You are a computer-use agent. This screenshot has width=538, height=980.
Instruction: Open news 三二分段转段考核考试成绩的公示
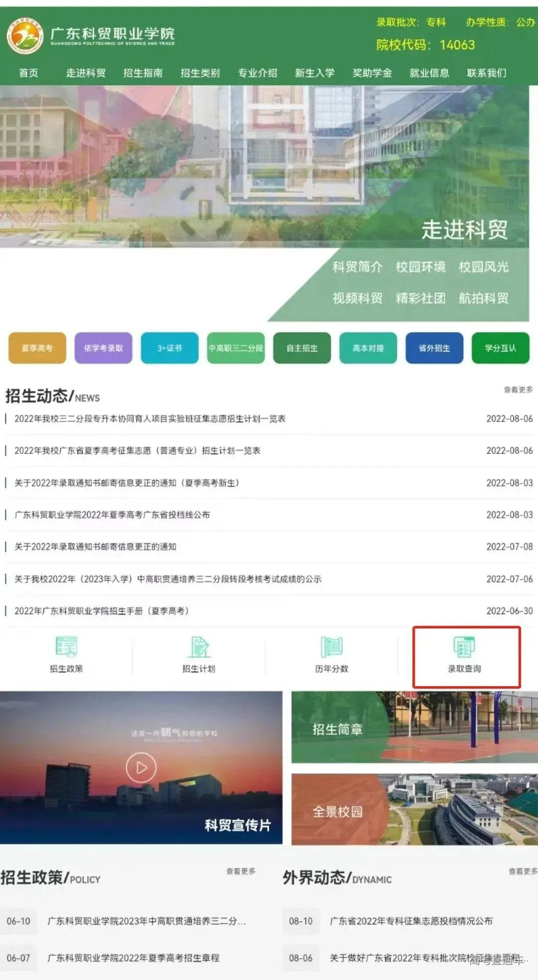(x=168, y=579)
